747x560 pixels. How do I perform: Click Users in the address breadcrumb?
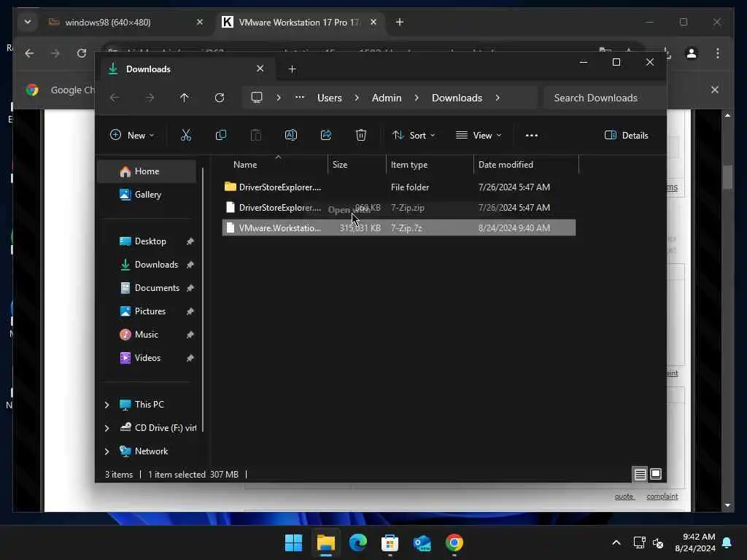330,98
